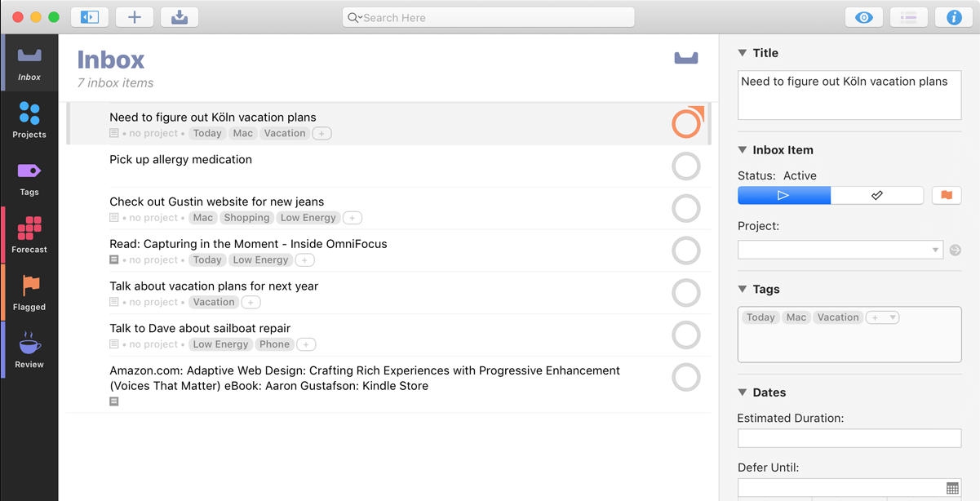This screenshot has width=980, height=501.
Task: Show the Flagged perspective
Action: 29,292
